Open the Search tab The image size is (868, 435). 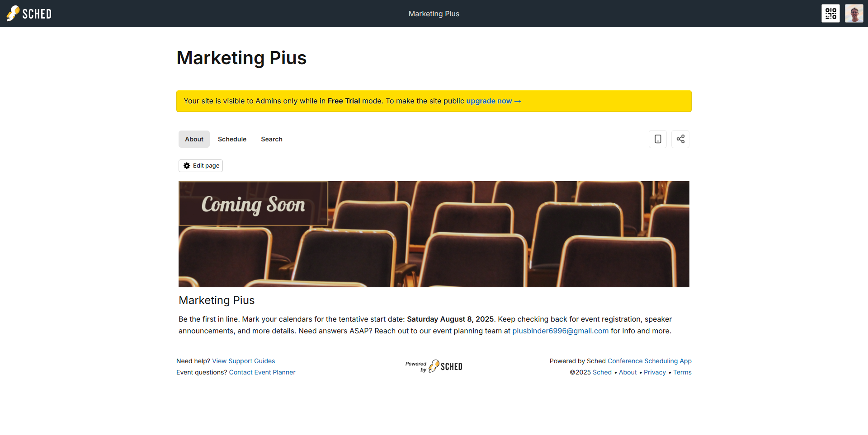pos(271,139)
